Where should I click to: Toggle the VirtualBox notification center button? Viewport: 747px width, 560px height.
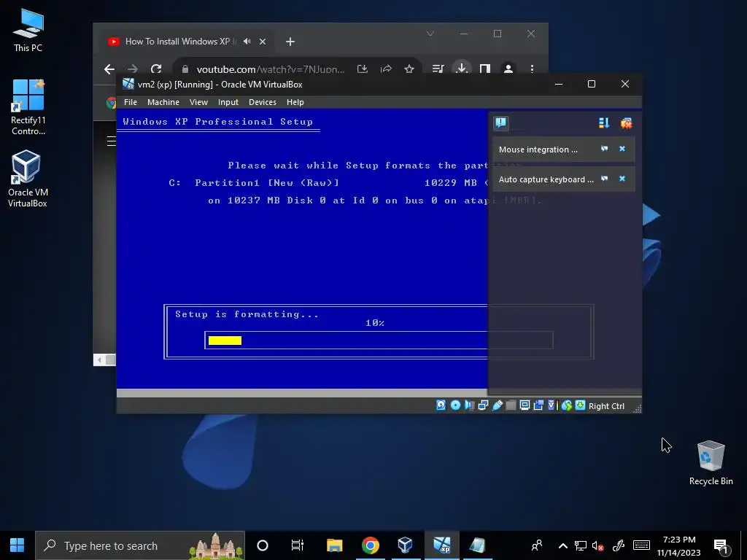pos(500,123)
